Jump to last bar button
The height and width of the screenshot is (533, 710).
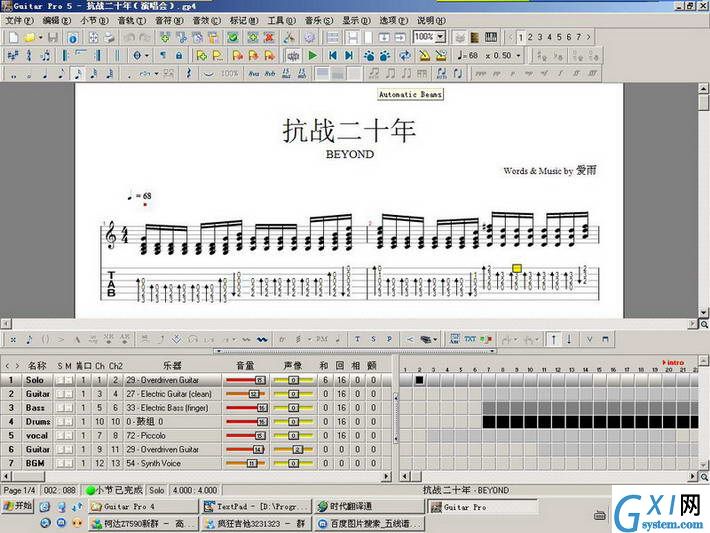(349, 56)
